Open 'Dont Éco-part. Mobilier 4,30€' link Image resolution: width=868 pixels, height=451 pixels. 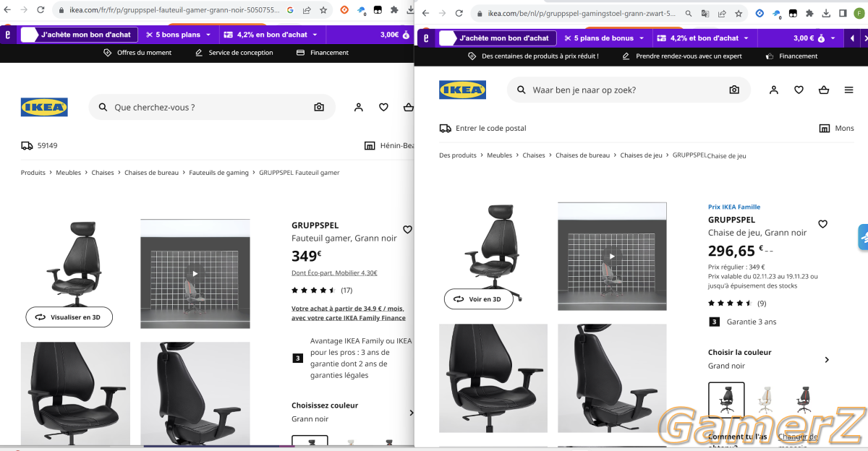tap(334, 273)
